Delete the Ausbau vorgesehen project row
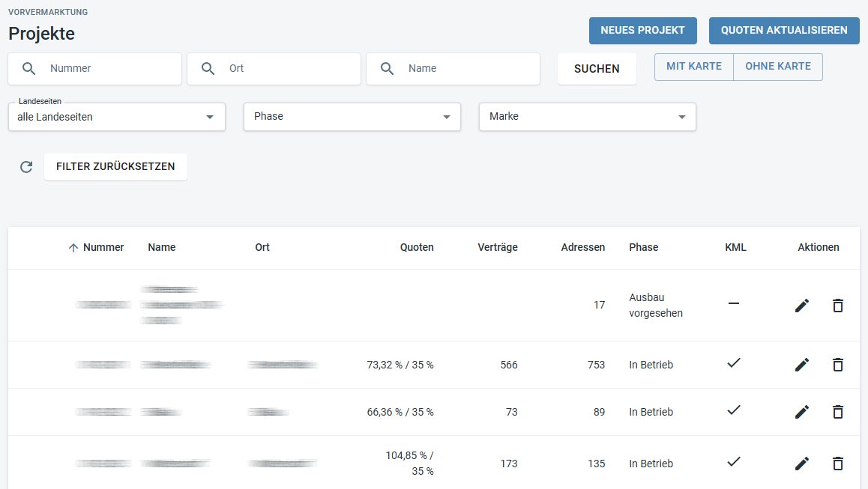The width and height of the screenshot is (868, 489). pyautogui.click(x=838, y=306)
